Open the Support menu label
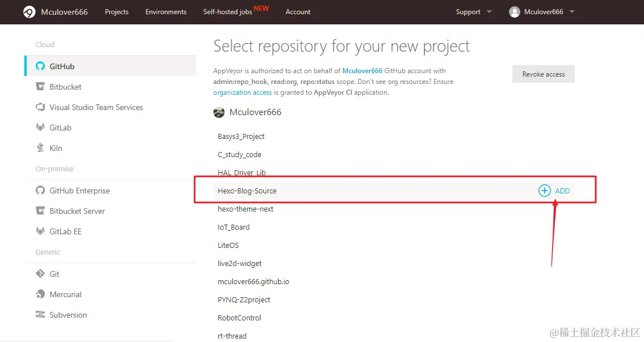This screenshot has height=342, width=644. [468, 12]
